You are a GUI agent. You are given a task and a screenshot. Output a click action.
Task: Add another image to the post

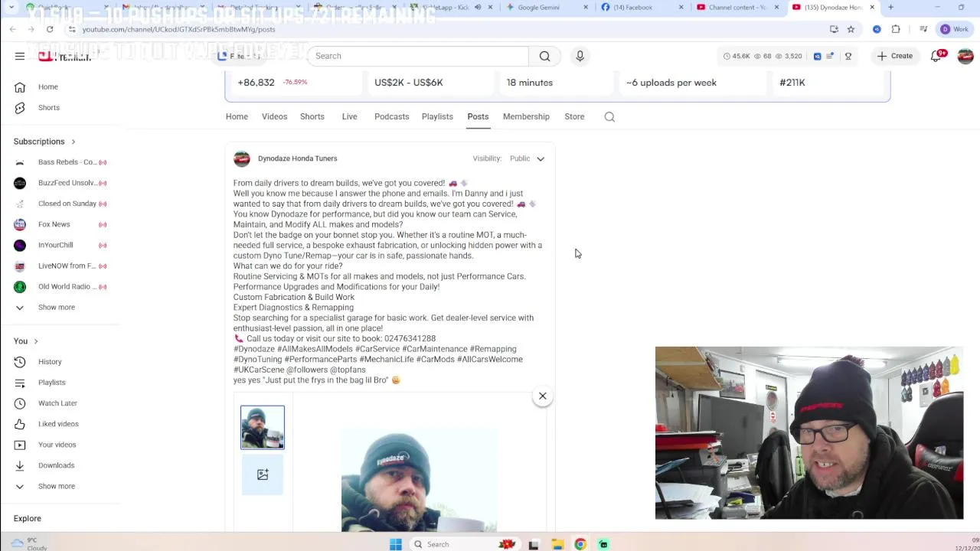[x=263, y=474]
